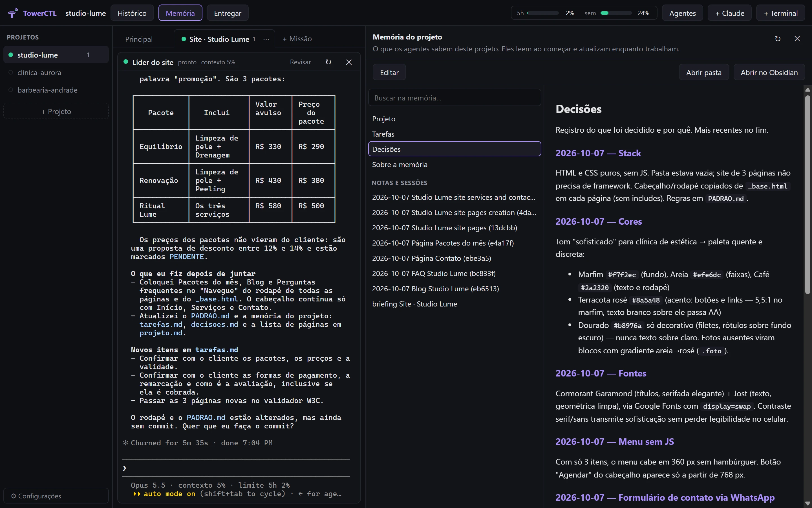Add a new Missão
The image size is (812, 508).
point(297,39)
